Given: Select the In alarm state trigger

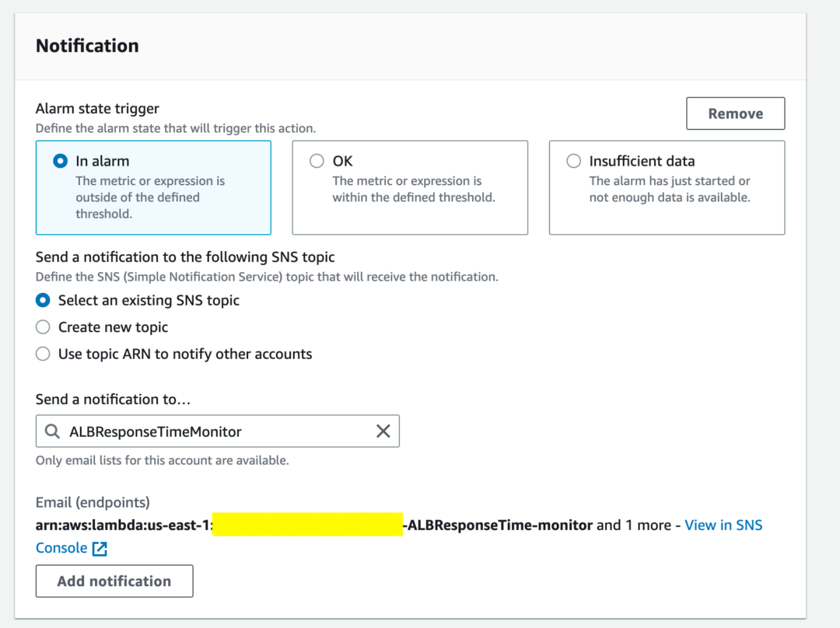Looking at the screenshot, I should point(60,161).
